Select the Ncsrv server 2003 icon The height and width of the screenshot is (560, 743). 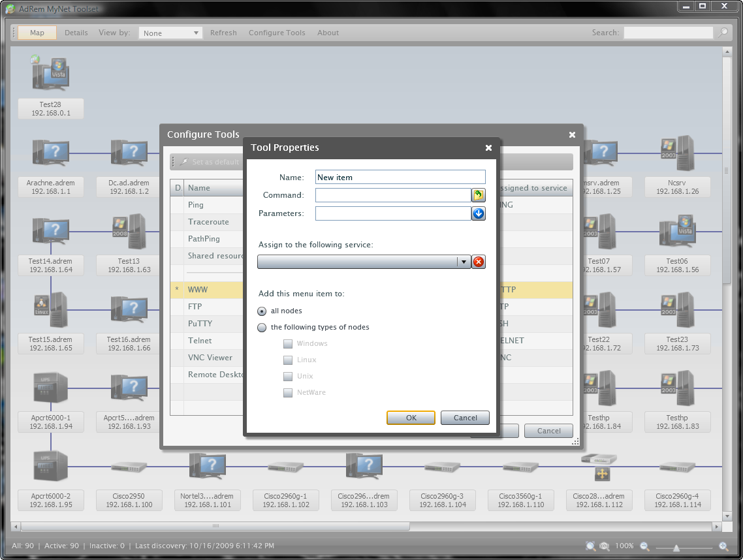click(x=677, y=153)
